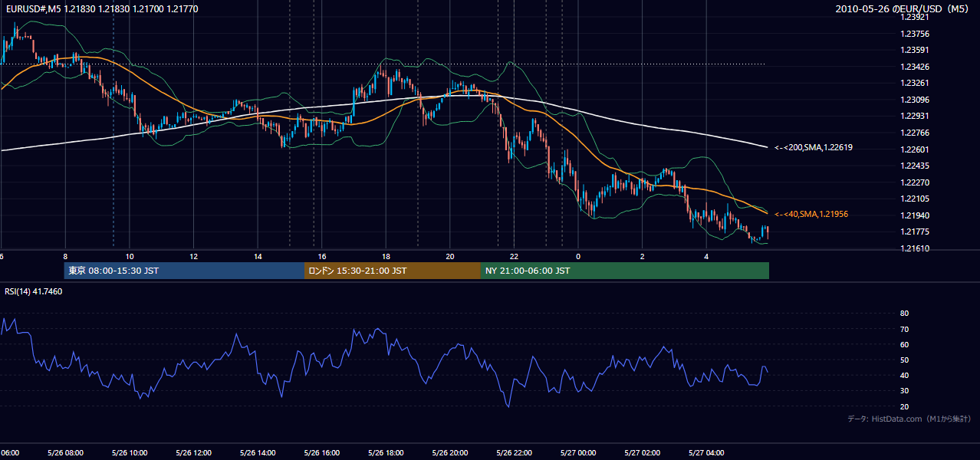The height and width of the screenshot is (460, 980).
Task: Click hour marker 16 under the price chart
Action: 322,256
